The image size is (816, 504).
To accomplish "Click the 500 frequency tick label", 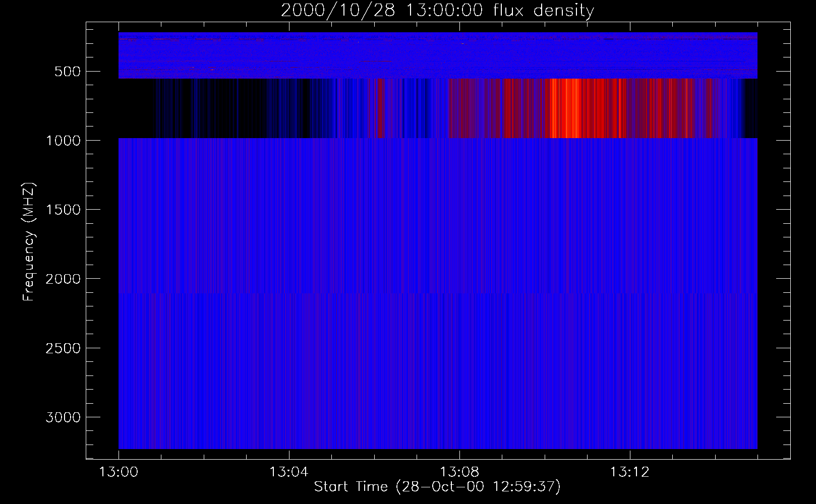I will pos(69,72).
